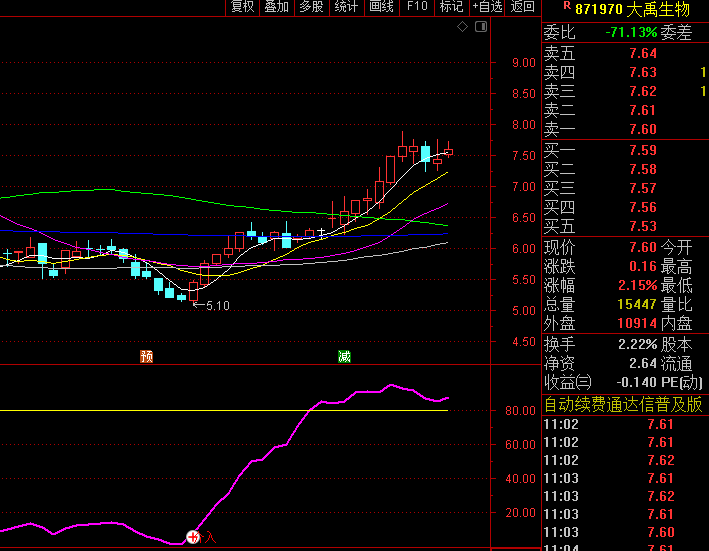The image size is (709, 551).
Task: Open the F10 company info
Action: (417, 7)
